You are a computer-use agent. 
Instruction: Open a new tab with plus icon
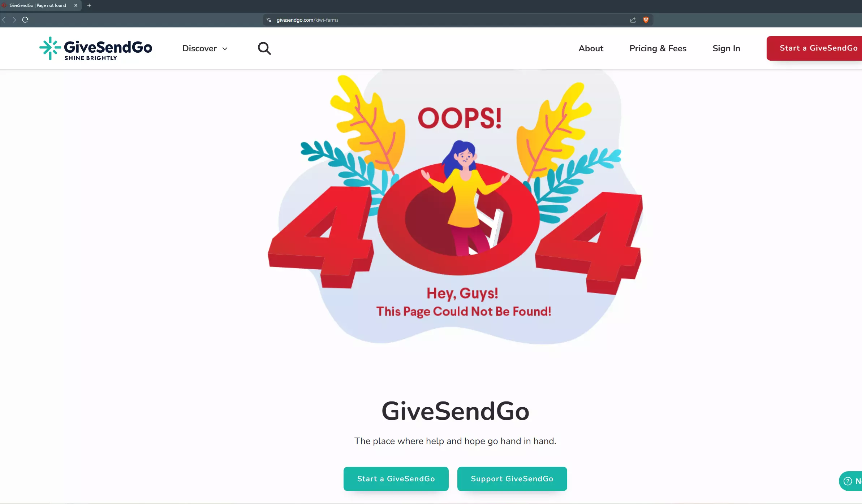point(89,5)
